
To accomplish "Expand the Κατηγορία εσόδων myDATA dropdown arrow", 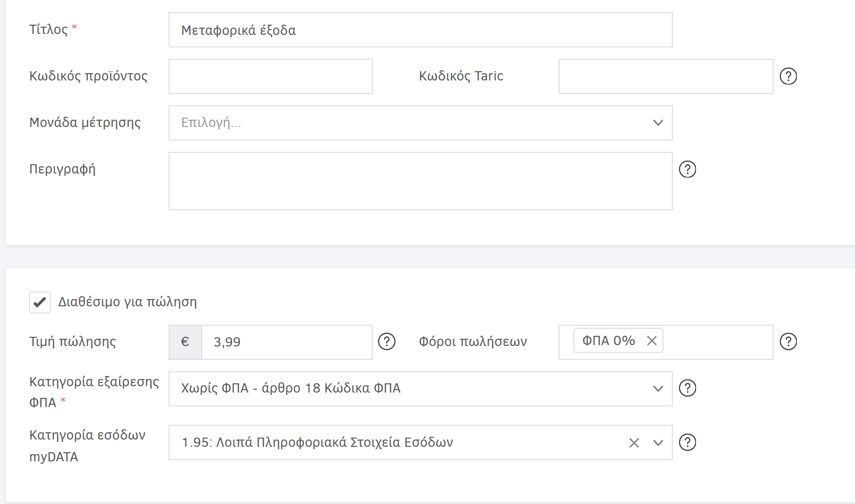I will click(x=658, y=443).
